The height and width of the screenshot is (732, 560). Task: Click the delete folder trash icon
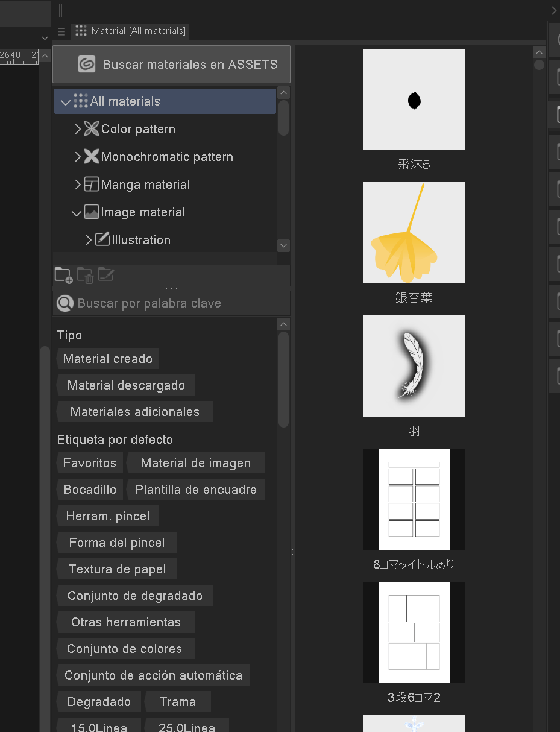pyautogui.click(x=85, y=275)
